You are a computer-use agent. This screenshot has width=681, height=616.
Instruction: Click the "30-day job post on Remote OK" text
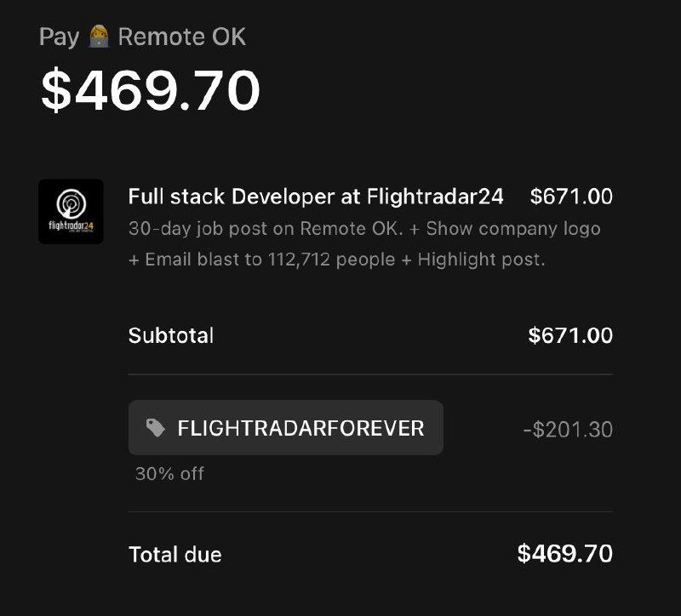coord(265,229)
